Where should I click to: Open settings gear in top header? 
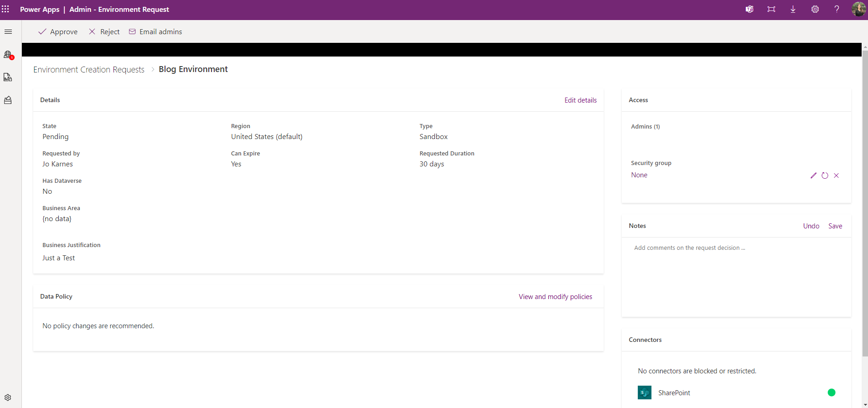click(815, 9)
